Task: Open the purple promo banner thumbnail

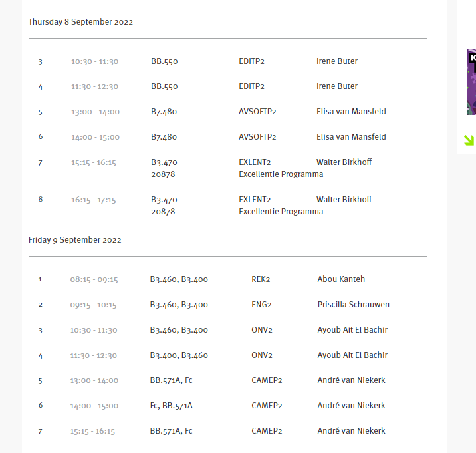Action: [471, 81]
